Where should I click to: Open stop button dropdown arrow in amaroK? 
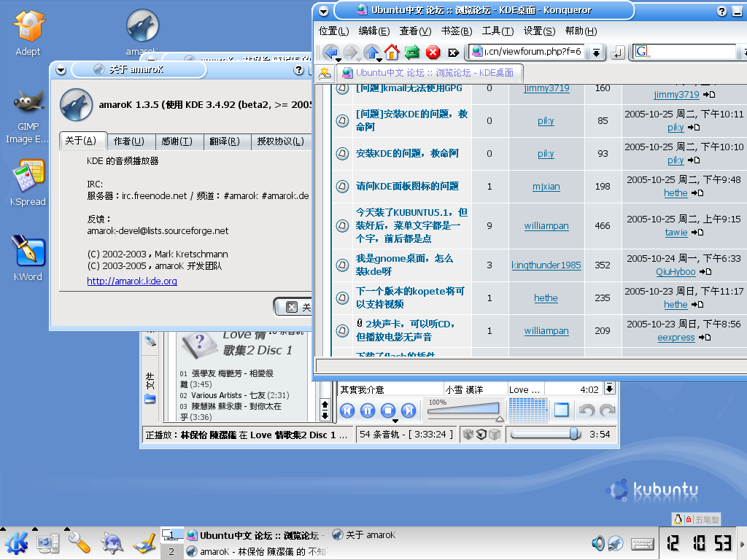(395, 421)
